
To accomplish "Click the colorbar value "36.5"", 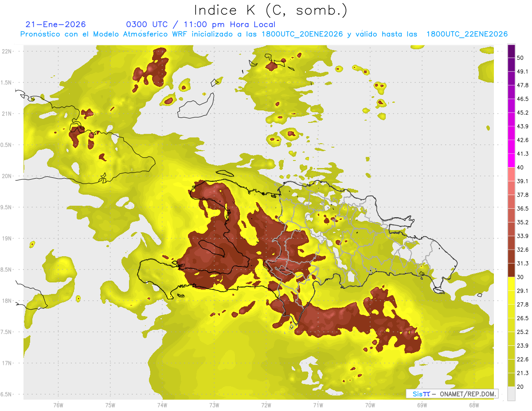I will [x=523, y=208].
